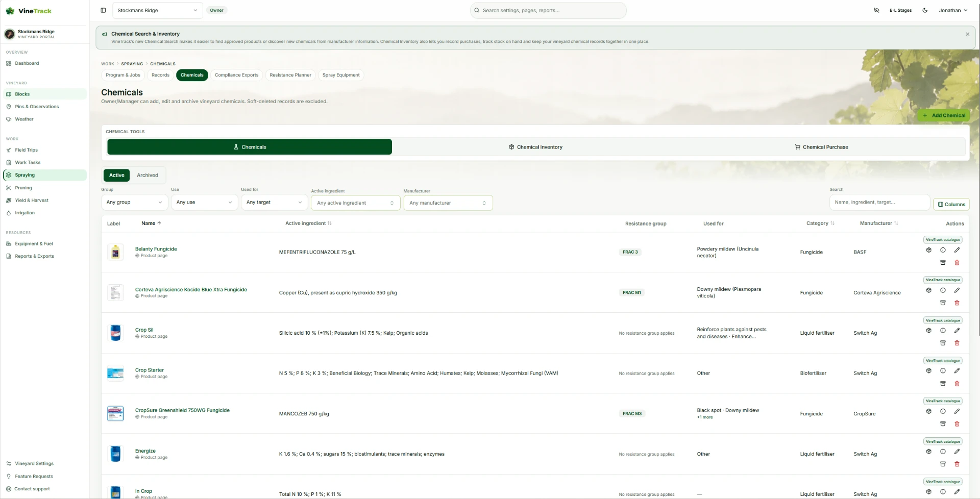Click the global search settings field
This screenshot has width=980, height=499.
coord(548,10)
